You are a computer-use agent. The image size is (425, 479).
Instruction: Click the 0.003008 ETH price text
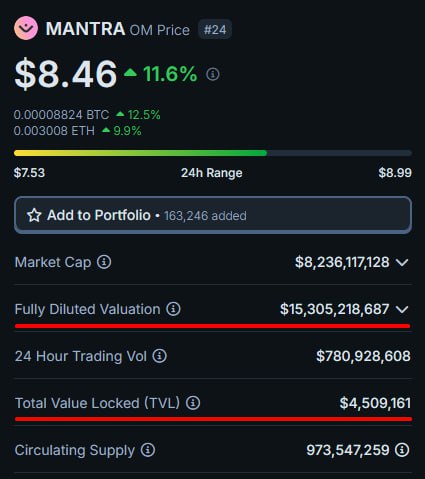[x=54, y=131]
